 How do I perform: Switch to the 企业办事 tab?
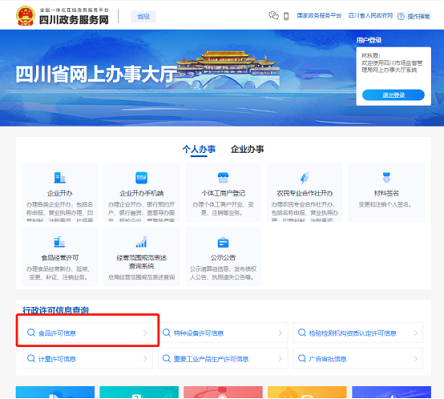point(247,149)
